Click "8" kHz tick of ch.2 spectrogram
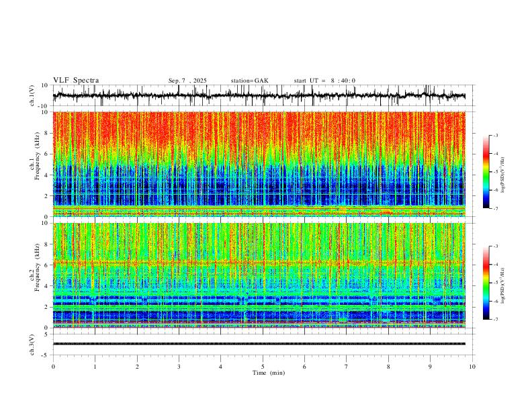 pyautogui.click(x=47, y=244)
